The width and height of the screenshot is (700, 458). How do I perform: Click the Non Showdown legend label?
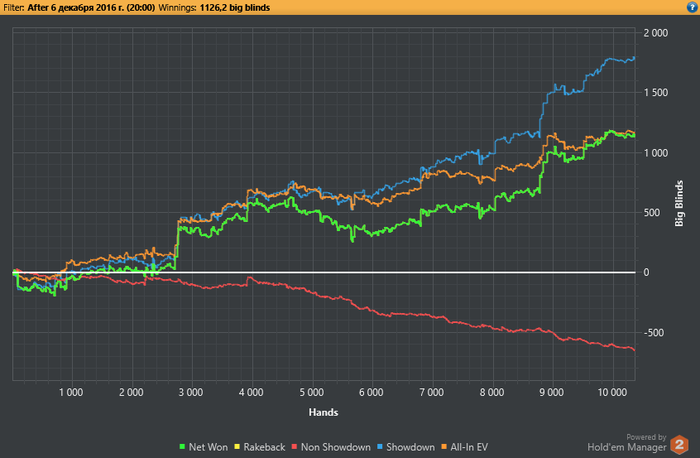click(336, 447)
